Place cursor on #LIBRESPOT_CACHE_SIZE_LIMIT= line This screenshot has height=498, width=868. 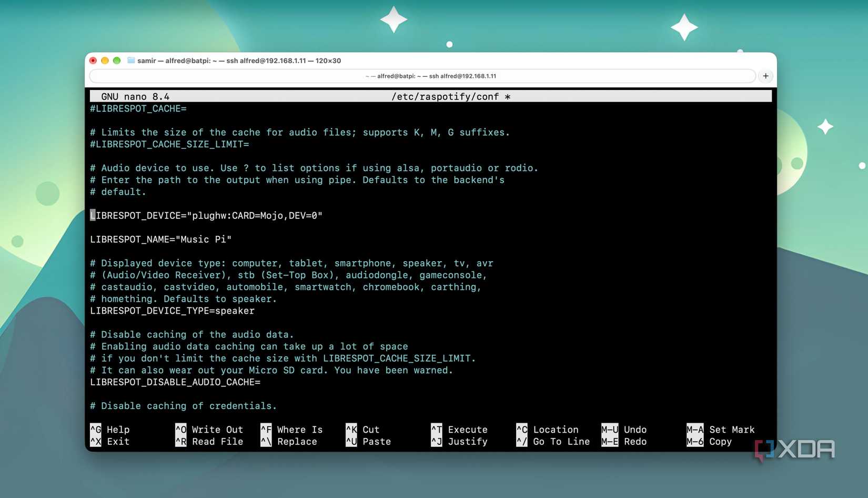click(x=169, y=144)
